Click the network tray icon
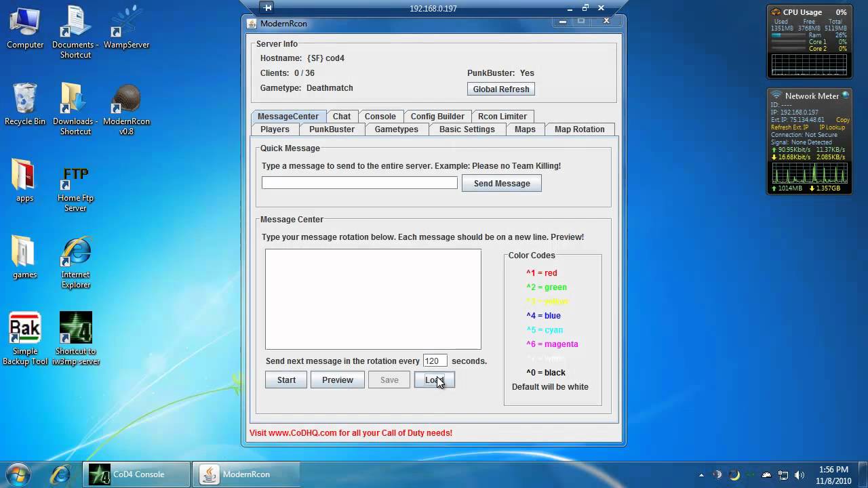Image resolution: width=868 pixels, height=488 pixels. (x=783, y=475)
